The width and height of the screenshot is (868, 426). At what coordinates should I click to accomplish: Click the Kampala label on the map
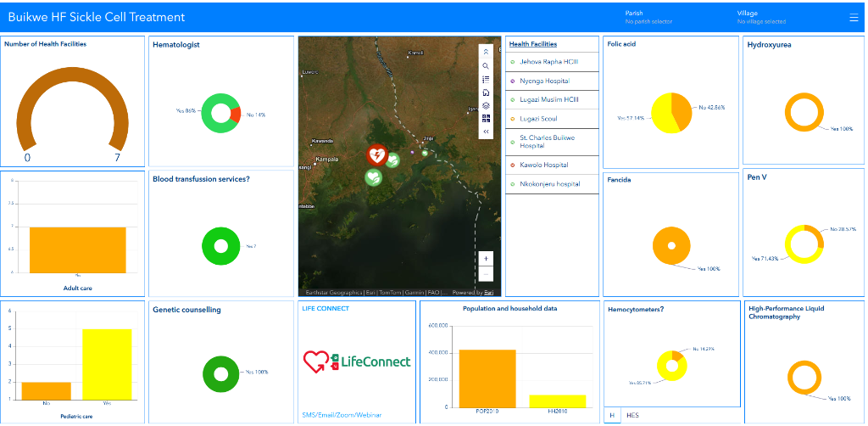click(x=326, y=159)
